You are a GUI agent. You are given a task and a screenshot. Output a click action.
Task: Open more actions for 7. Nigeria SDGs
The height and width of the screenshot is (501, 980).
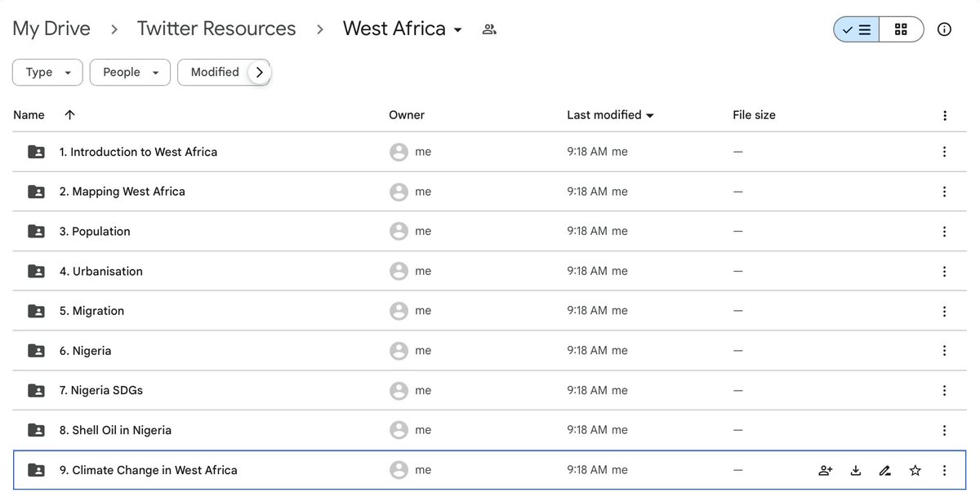(x=944, y=391)
